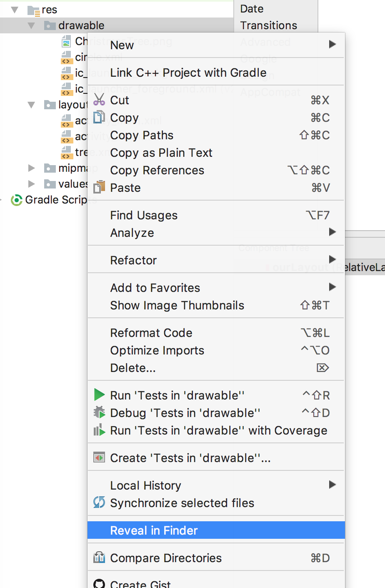Click the Synchronize selected files icon
385x588 pixels.
(99, 502)
